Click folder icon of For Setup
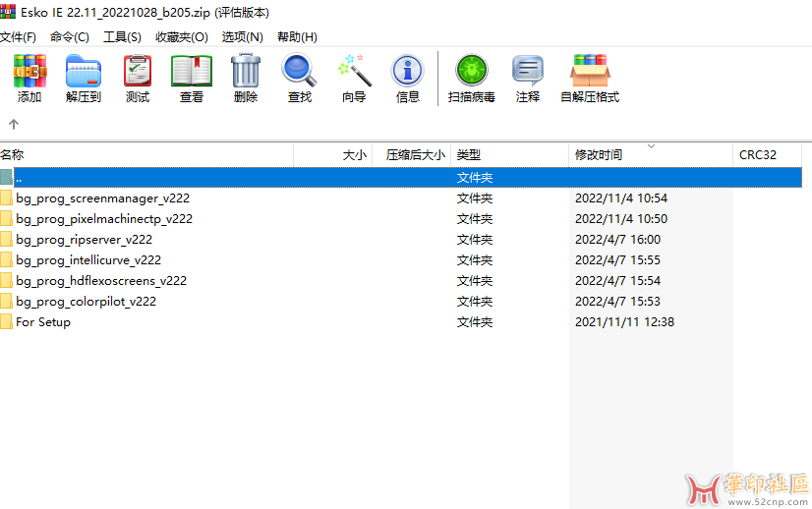 pyautogui.click(x=6, y=322)
